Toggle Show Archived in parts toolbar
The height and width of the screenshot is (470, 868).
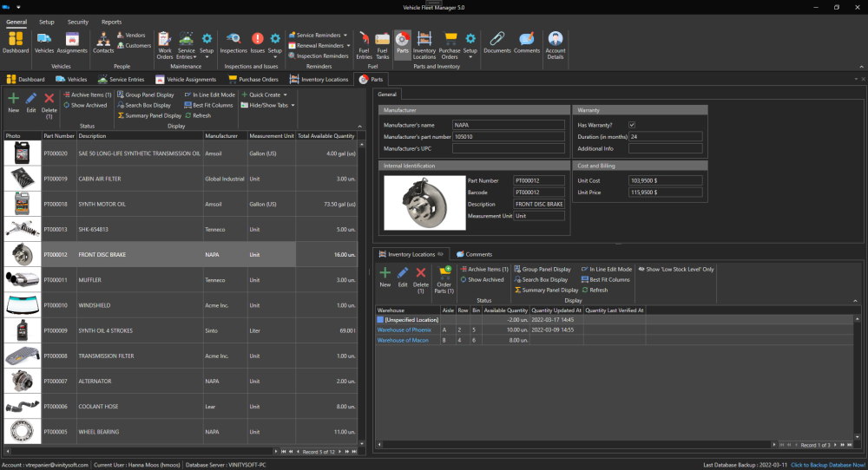[85, 105]
